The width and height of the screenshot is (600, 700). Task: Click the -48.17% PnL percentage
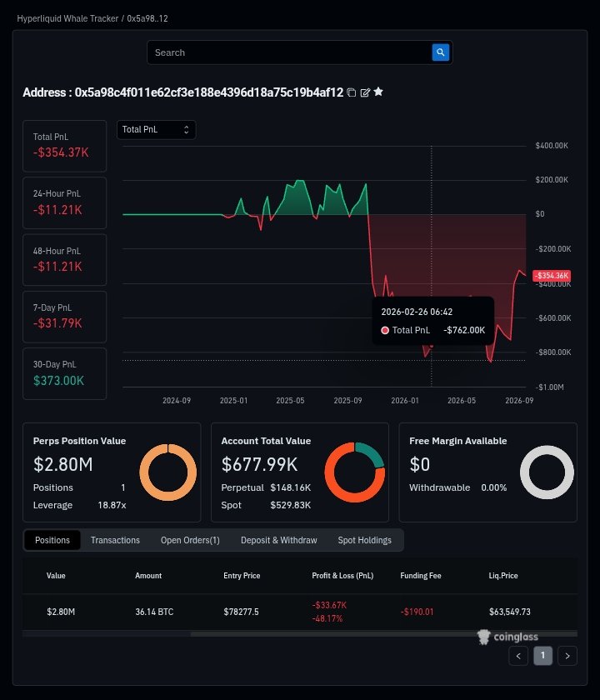click(x=327, y=618)
